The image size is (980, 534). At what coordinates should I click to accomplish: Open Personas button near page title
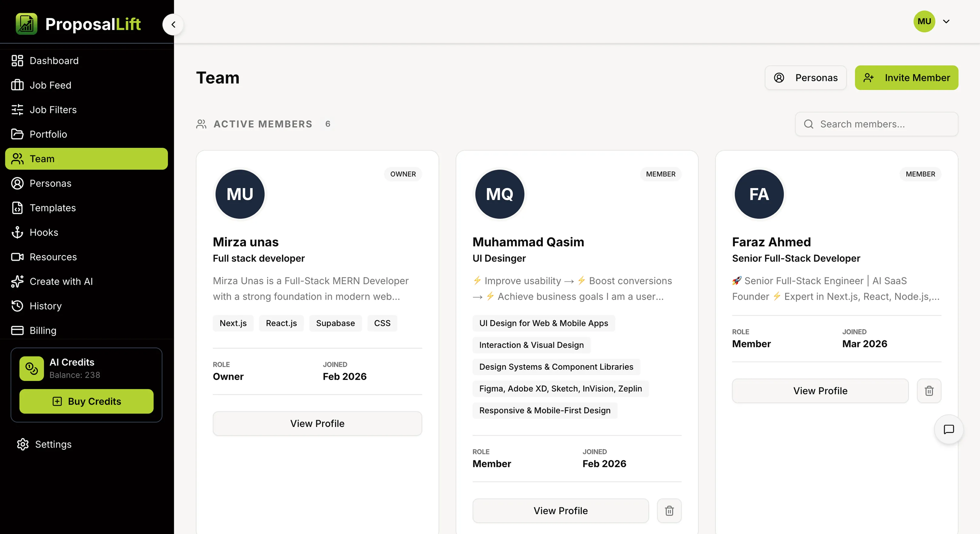click(x=805, y=78)
